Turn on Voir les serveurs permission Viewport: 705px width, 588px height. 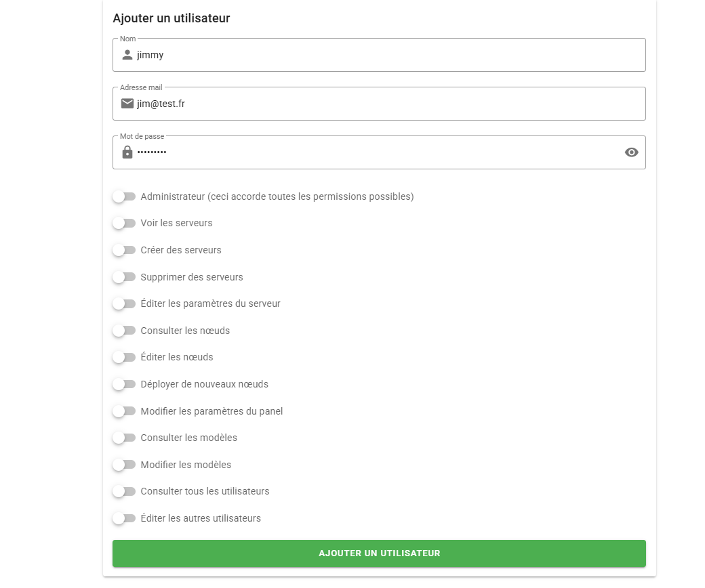[x=124, y=223]
